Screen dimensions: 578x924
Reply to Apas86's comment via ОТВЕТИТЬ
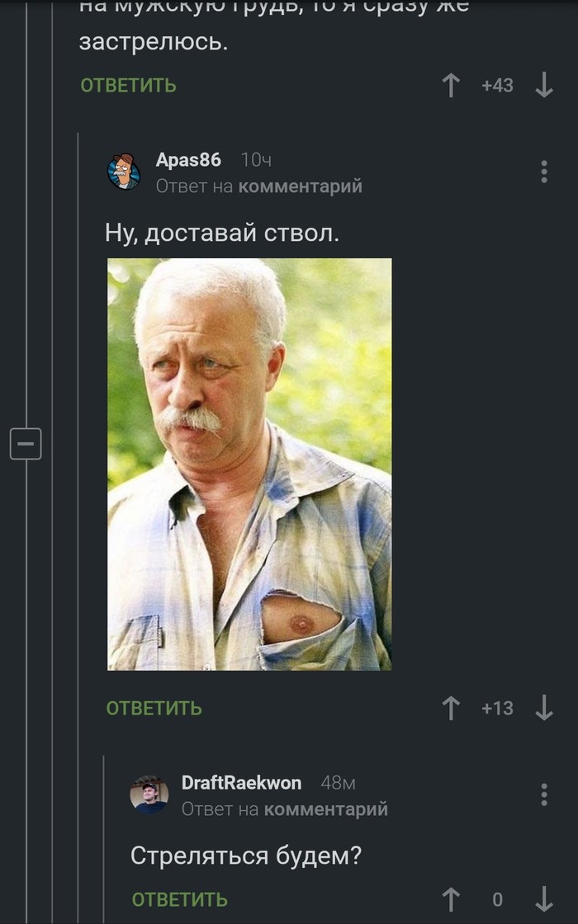(x=154, y=708)
